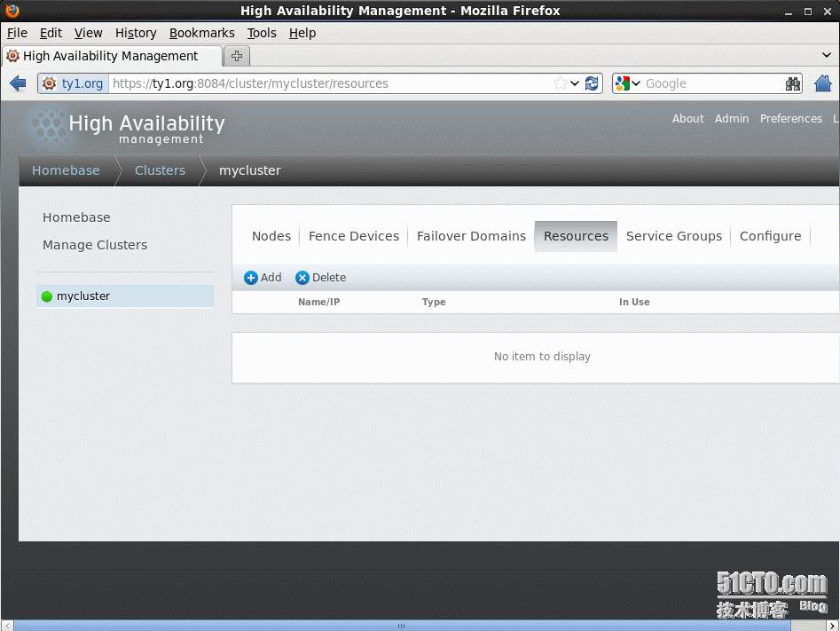Click the search binoculars icon

pyautogui.click(x=793, y=83)
